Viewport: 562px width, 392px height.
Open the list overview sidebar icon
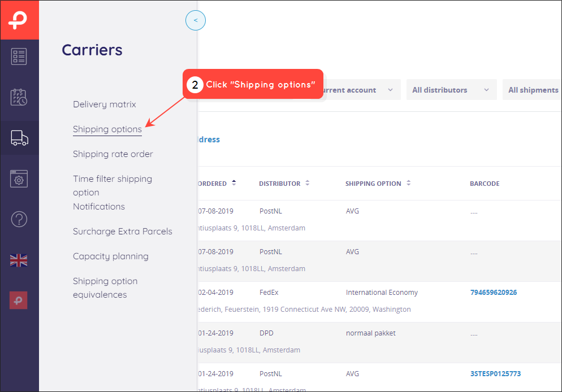tap(19, 56)
